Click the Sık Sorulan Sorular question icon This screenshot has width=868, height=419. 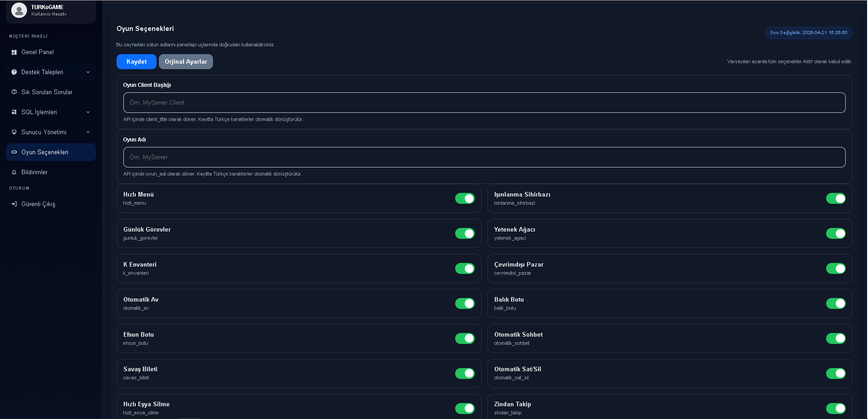tap(14, 92)
